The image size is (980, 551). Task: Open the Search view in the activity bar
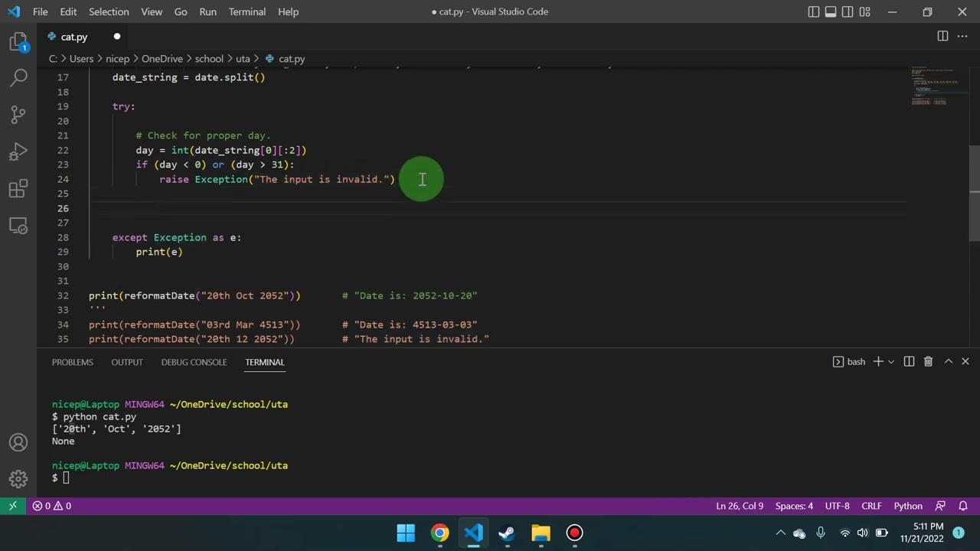[18, 77]
